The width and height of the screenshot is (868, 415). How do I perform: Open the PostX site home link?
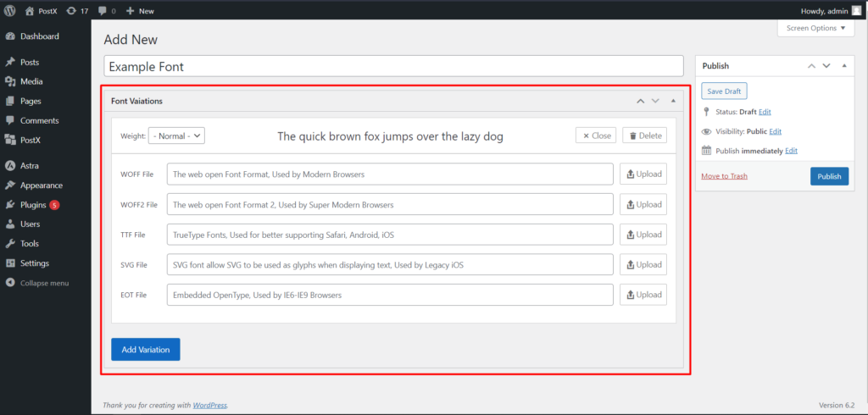click(x=42, y=10)
